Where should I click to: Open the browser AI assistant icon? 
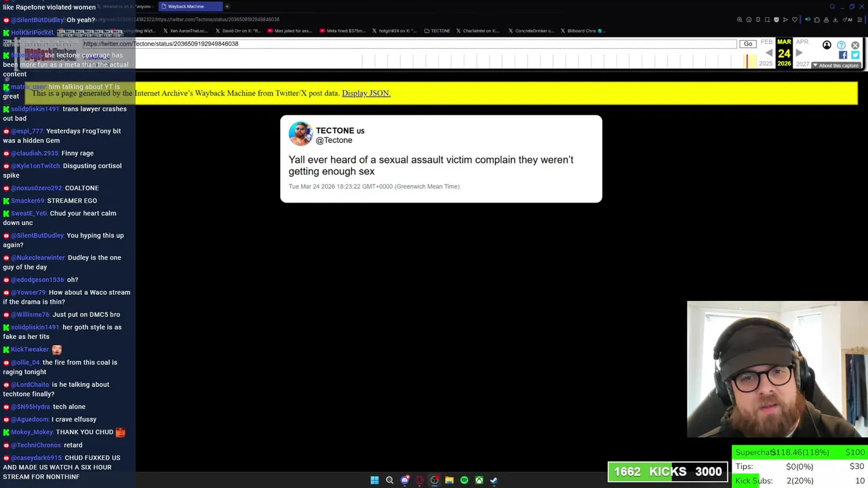point(849,20)
